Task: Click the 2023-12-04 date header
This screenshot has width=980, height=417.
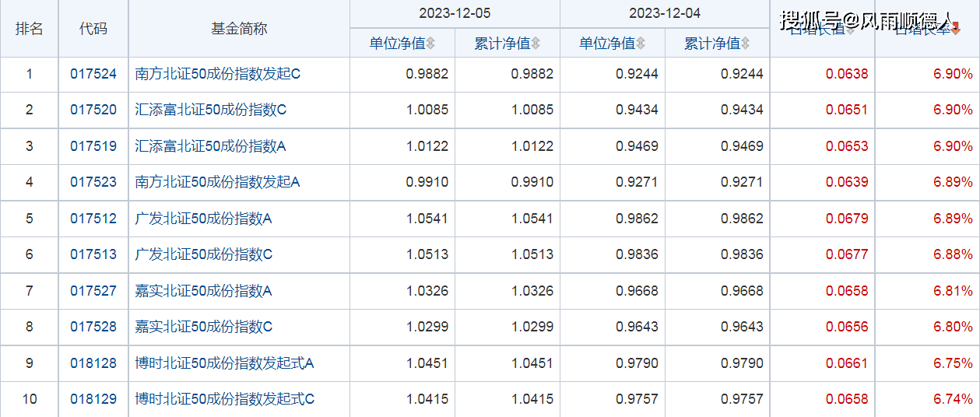Action: [x=665, y=14]
